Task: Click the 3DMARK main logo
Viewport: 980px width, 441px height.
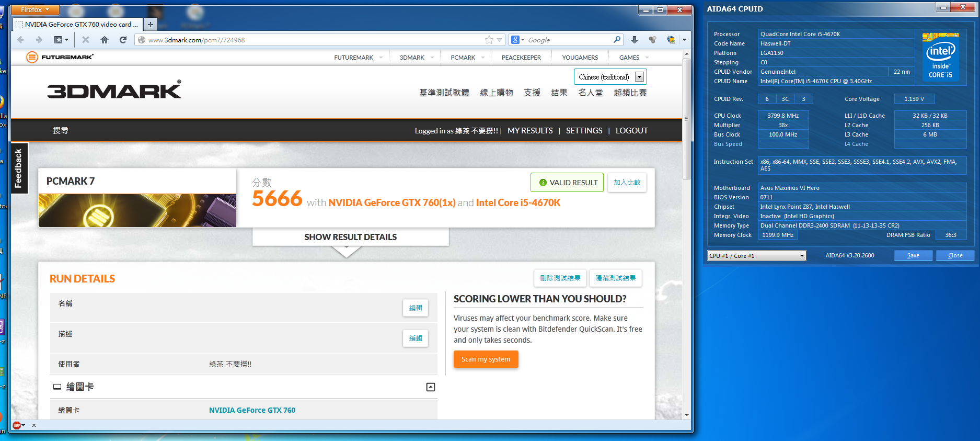Action: click(x=114, y=90)
